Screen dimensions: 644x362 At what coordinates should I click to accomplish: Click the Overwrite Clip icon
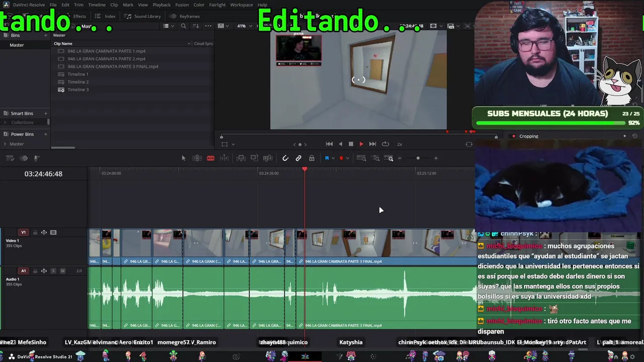coord(254,158)
